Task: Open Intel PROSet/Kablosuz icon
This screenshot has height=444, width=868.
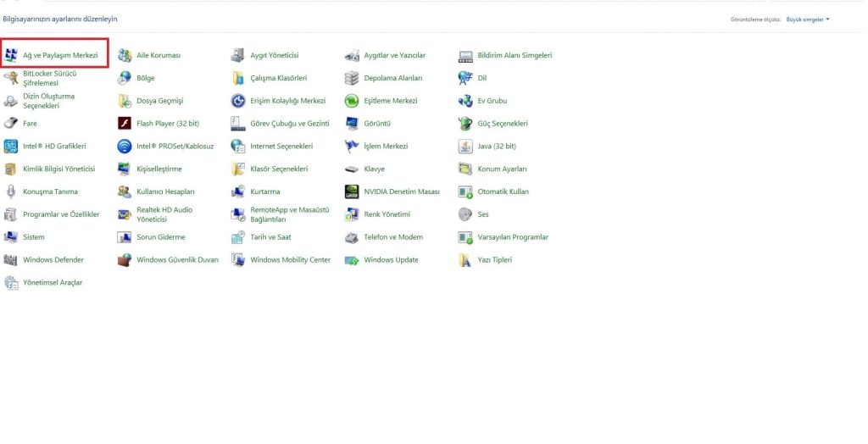Action: (x=125, y=146)
